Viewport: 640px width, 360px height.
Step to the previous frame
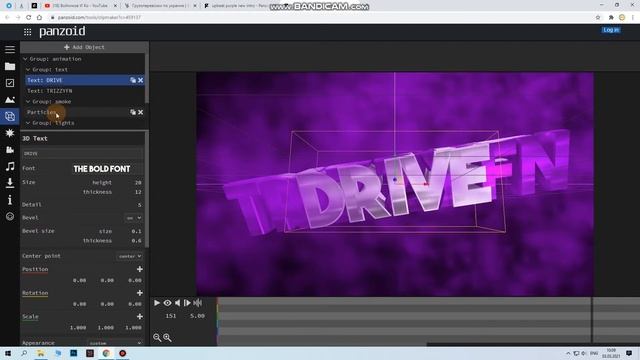click(x=178, y=303)
